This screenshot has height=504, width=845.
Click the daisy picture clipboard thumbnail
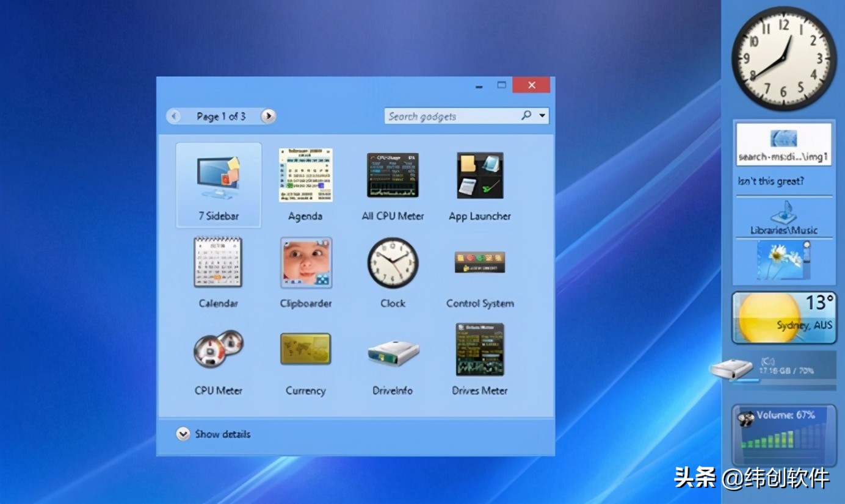[x=784, y=260]
